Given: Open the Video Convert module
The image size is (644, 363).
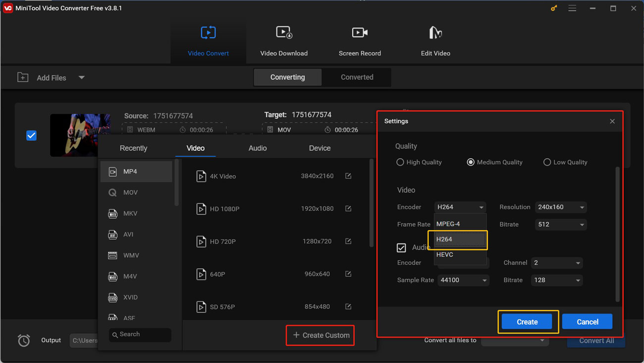Looking at the screenshot, I should [x=208, y=41].
